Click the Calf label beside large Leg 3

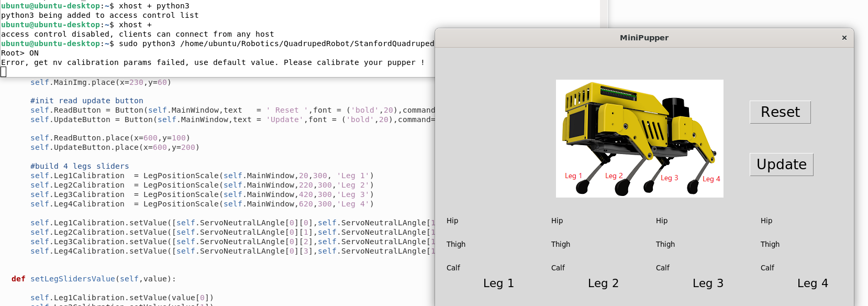pos(663,268)
